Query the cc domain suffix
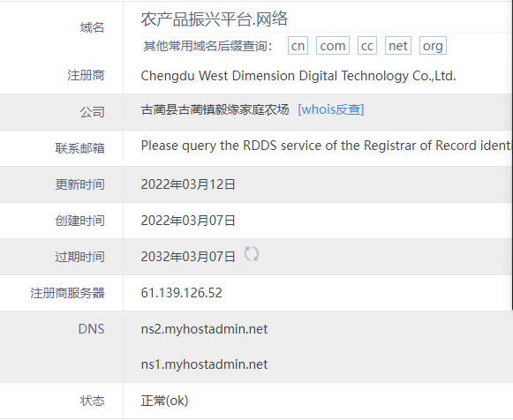The image size is (513, 420). [x=367, y=45]
